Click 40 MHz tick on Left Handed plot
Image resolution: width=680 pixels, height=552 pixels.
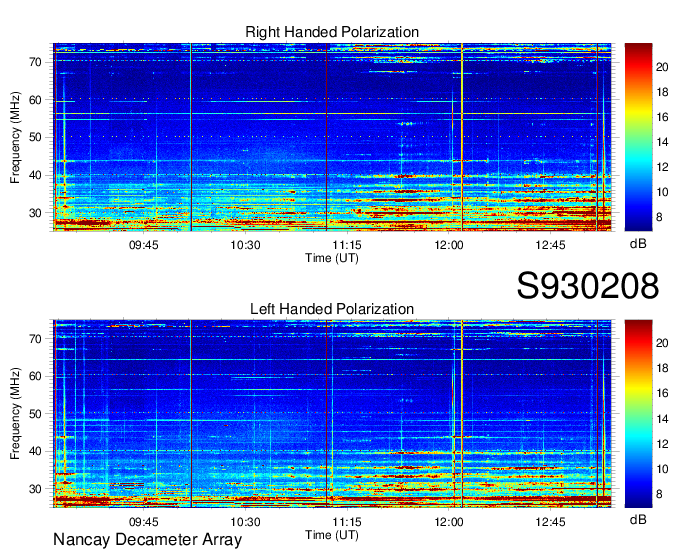36,452
